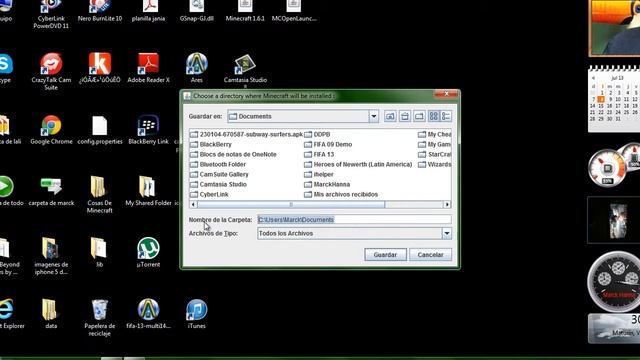Close the Minecraft directory chooser dialog

click(x=446, y=93)
